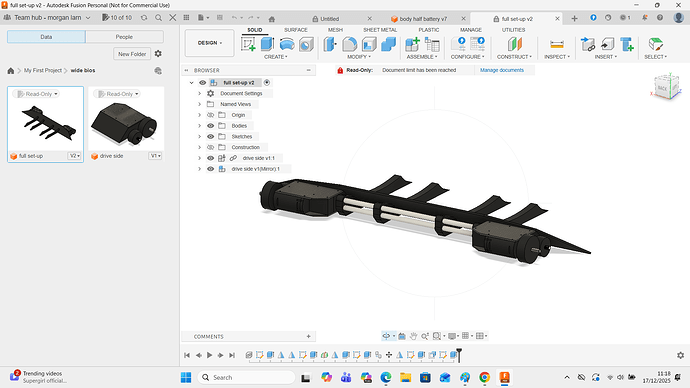Toggle visibility of Origin folder

coord(210,115)
